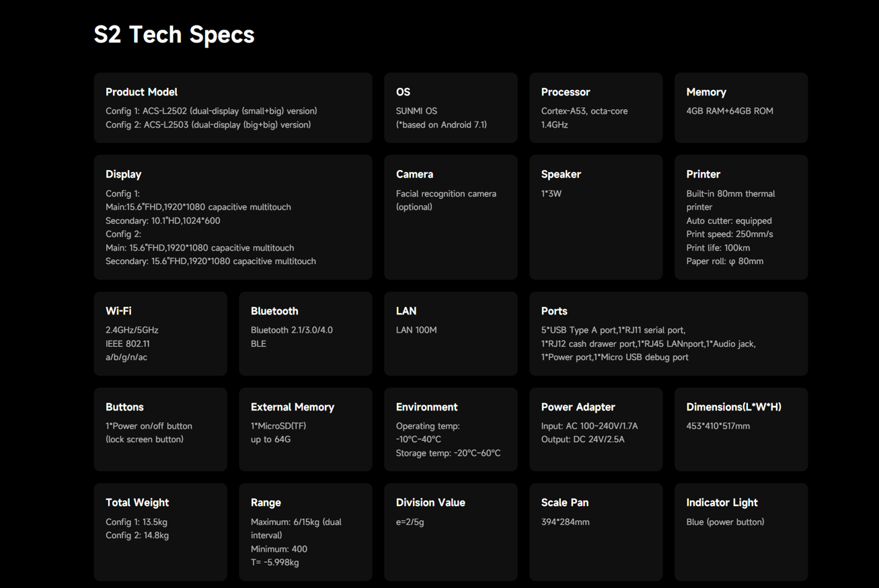Click the Camera spec card
Screen dimensions: 879x588
tap(451, 217)
